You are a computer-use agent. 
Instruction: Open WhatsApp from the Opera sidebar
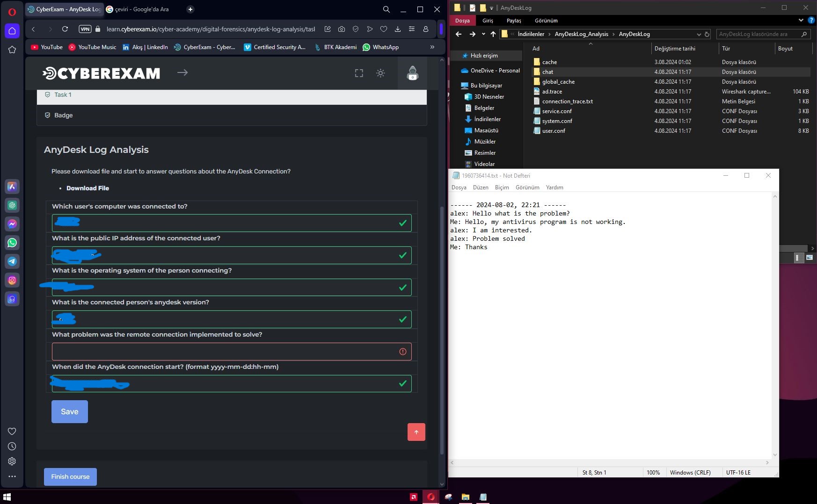point(12,243)
